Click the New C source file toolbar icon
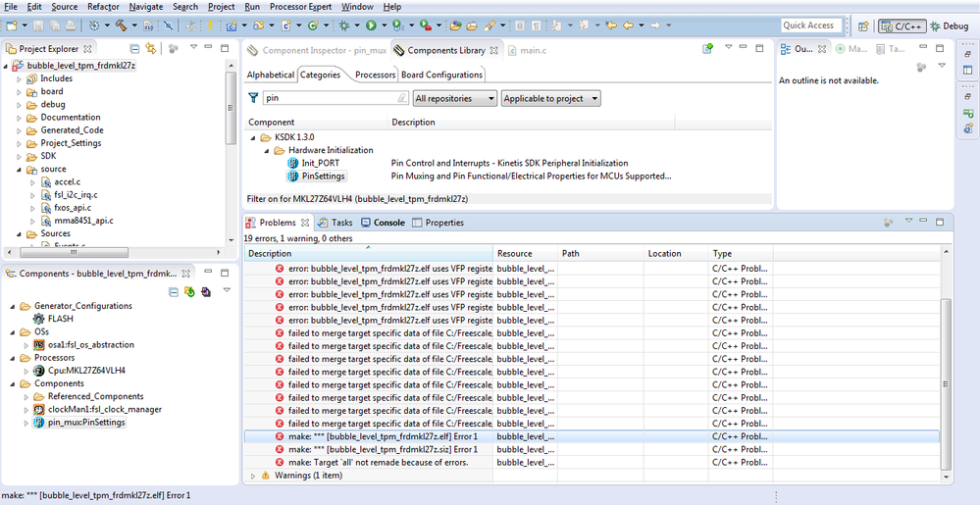Viewport: 980px width, 505px height. tap(286, 25)
